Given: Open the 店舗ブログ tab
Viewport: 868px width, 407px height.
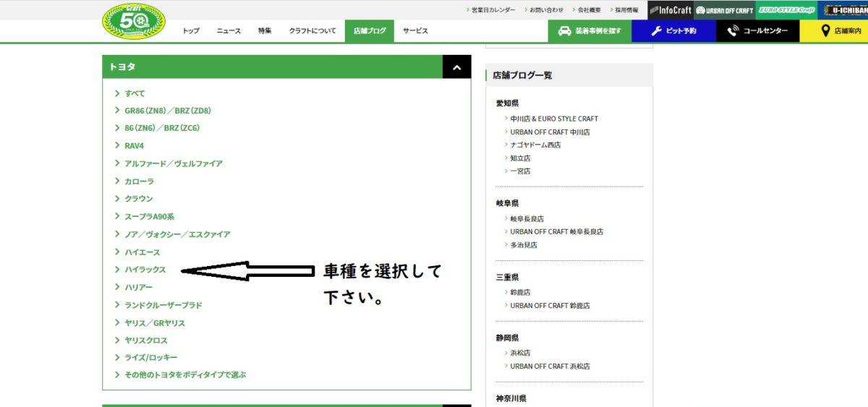Looking at the screenshot, I should click(x=369, y=31).
